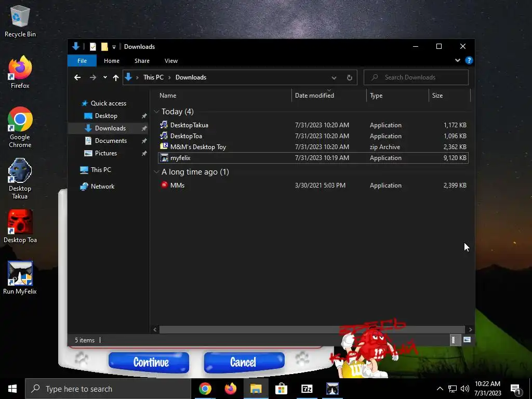The height and width of the screenshot is (399, 532).
Task: Open the Customize Quick Access Toolbar arrow
Action: [x=114, y=47]
